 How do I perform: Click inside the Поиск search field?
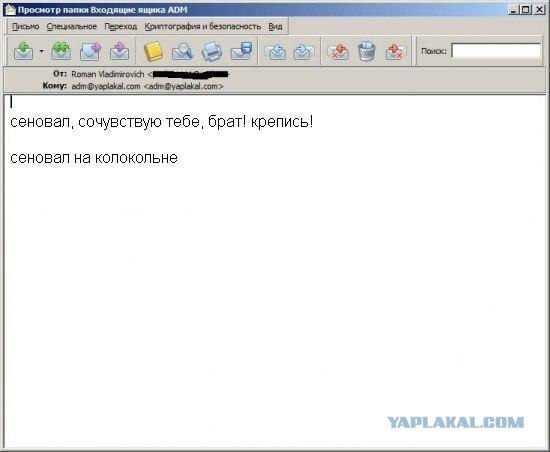[x=496, y=51]
